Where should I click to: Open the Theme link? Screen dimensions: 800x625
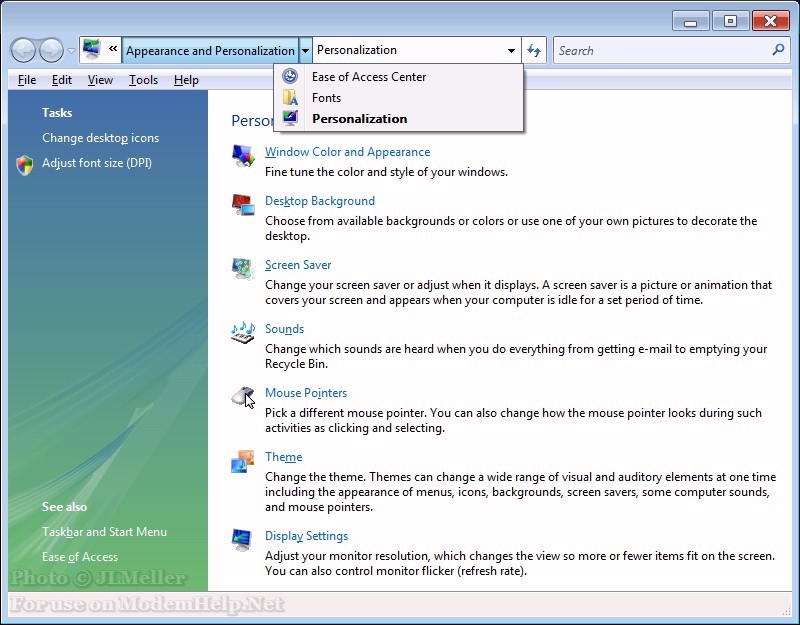click(x=284, y=457)
